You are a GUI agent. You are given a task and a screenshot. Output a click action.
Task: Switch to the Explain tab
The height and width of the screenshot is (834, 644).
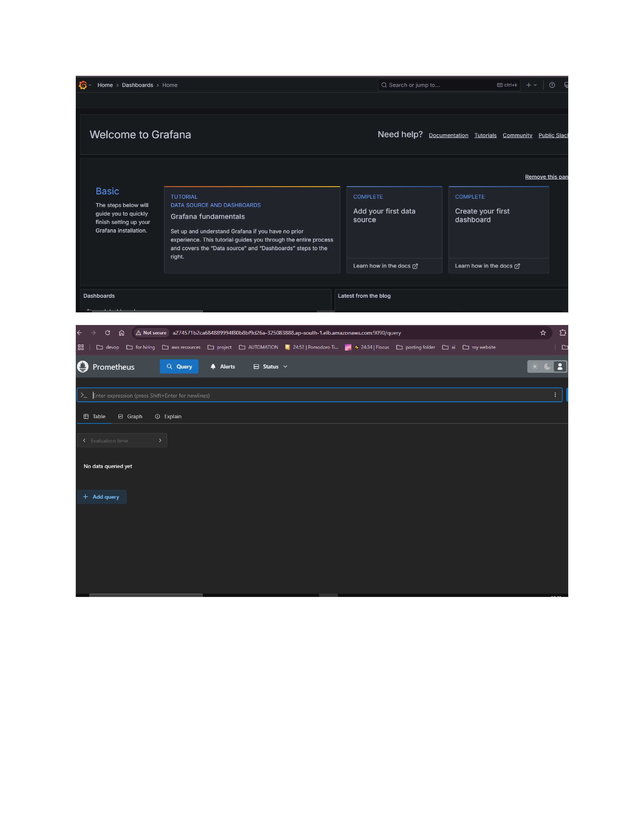pyautogui.click(x=168, y=416)
